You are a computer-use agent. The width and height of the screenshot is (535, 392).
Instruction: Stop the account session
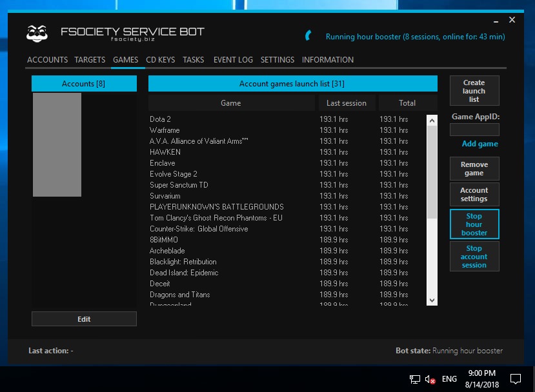pos(474,257)
